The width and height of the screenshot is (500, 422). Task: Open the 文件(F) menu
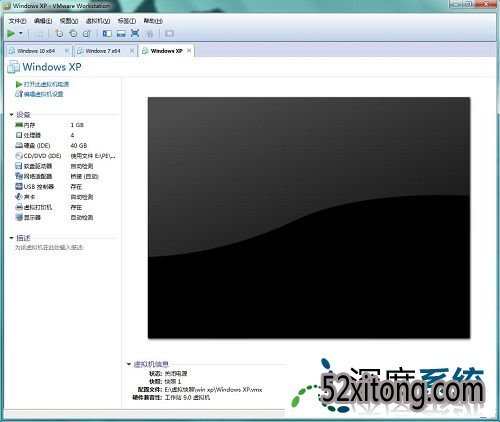tap(17, 21)
